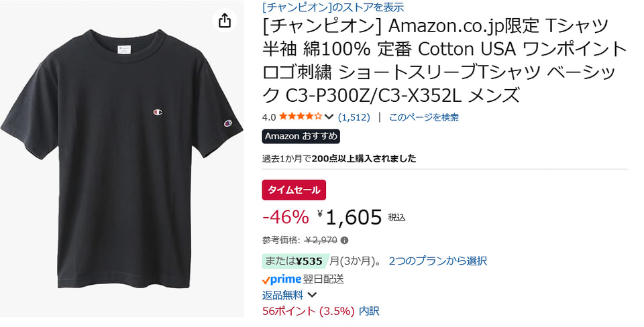Click the このページを検索 link

click(423, 117)
